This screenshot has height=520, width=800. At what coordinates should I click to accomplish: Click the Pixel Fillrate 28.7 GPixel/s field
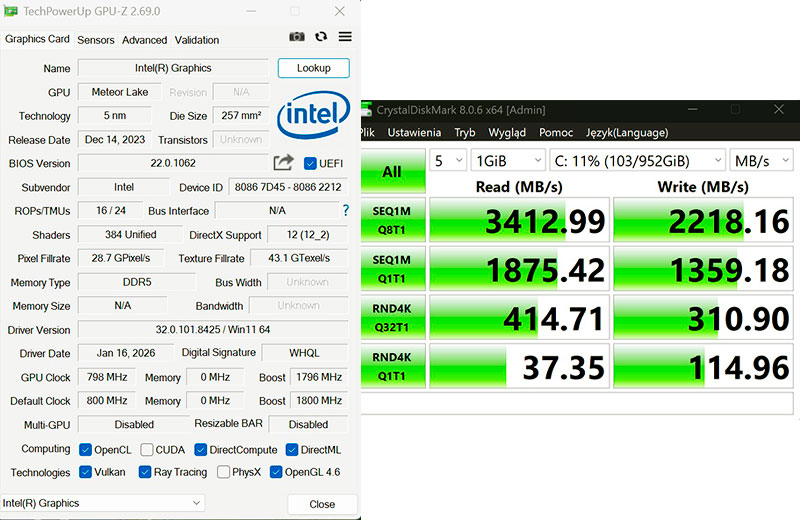tap(121, 258)
